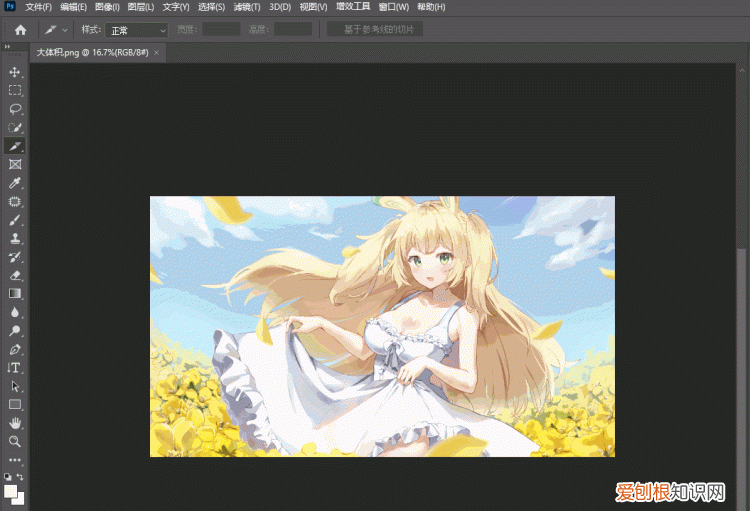Open the 样式 dropdown showing 正常
The width and height of the screenshot is (750, 511).
click(137, 30)
